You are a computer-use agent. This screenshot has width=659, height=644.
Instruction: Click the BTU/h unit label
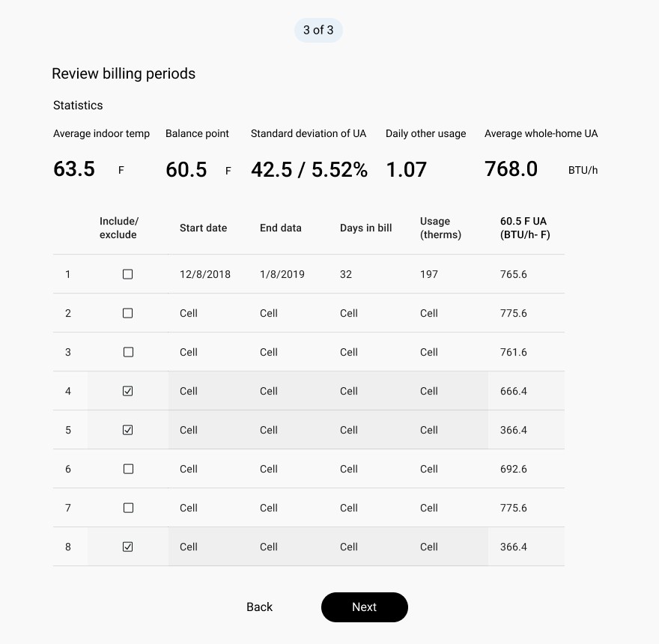pyautogui.click(x=583, y=170)
